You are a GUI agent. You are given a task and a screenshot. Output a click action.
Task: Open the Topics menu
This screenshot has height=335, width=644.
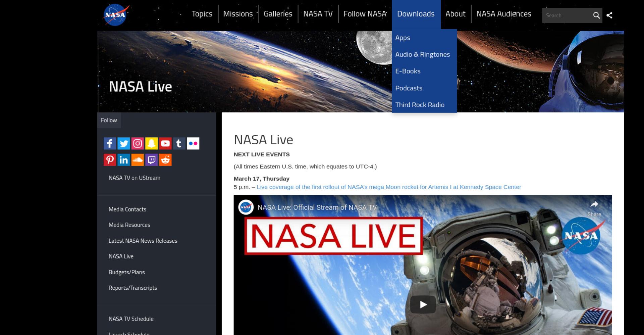[202, 14]
